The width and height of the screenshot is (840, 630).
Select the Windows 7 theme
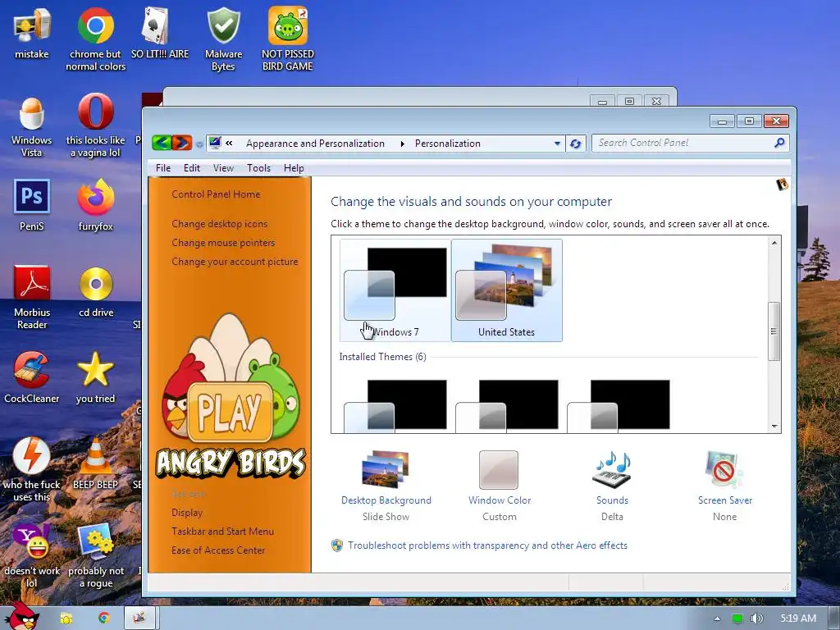[395, 290]
